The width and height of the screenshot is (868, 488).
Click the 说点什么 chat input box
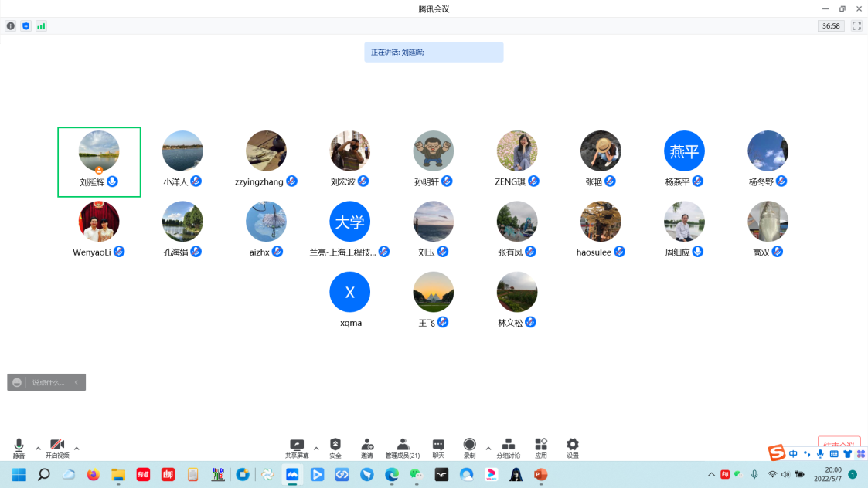pos(48,382)
